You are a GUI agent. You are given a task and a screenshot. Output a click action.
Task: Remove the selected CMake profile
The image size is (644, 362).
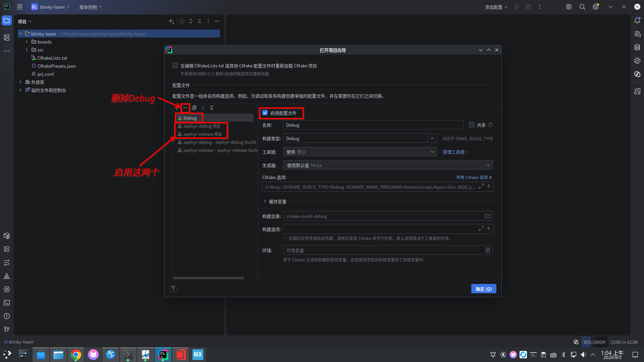point(185,108)
